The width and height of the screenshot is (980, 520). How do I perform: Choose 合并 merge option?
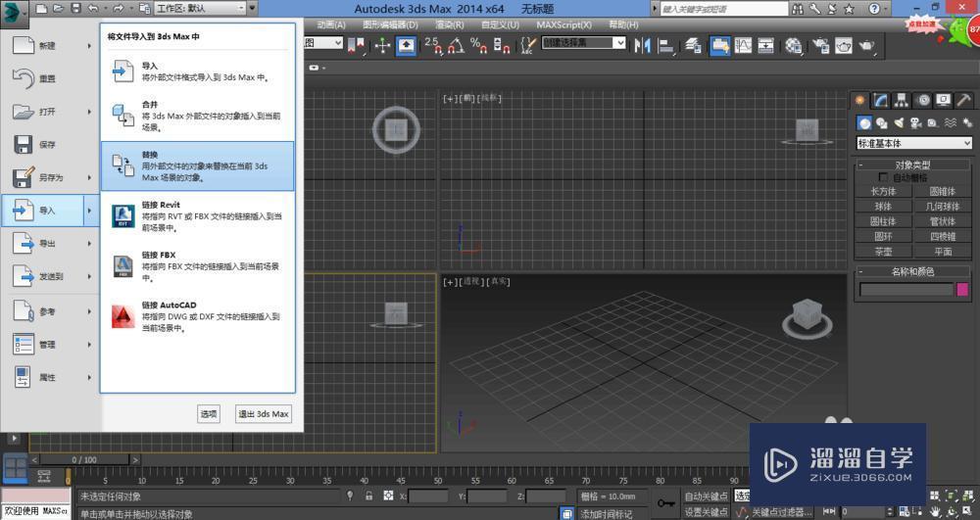pyautogui.click(x=198, y=116)
